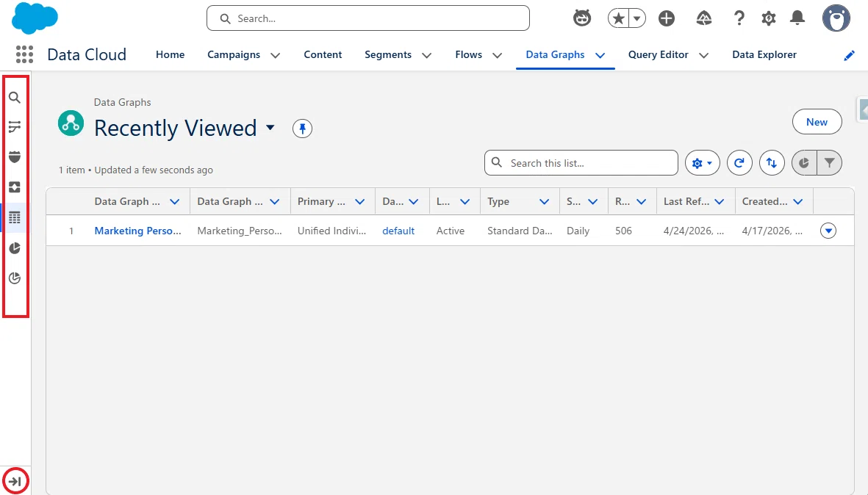
Task: Edit navigation bar with pencil icon
Action: click(x=849, y=55)
